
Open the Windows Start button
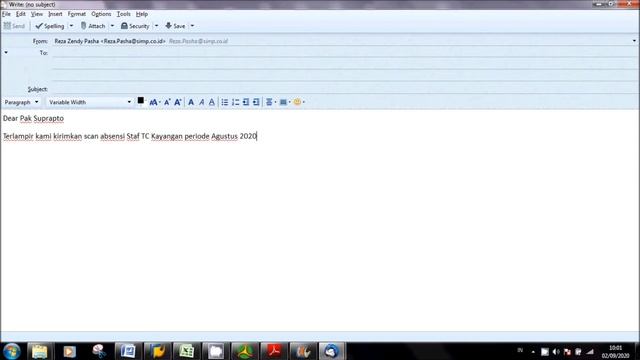click(x=11, y=351)
